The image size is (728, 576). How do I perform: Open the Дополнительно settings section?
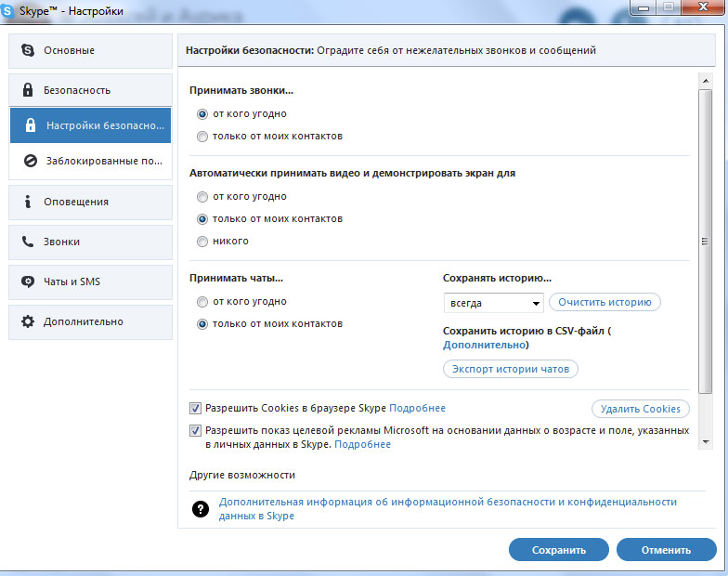tap(91, 321)
